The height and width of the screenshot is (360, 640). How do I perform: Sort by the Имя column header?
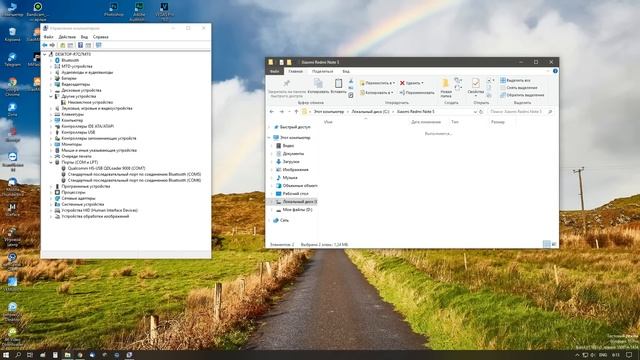click(328, 122)
